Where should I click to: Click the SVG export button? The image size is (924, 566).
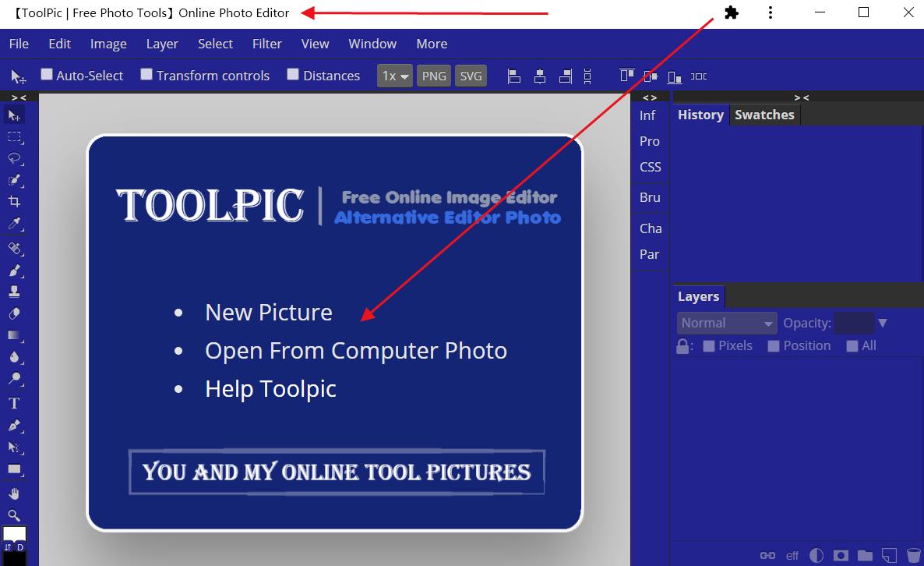coord(471,76)
